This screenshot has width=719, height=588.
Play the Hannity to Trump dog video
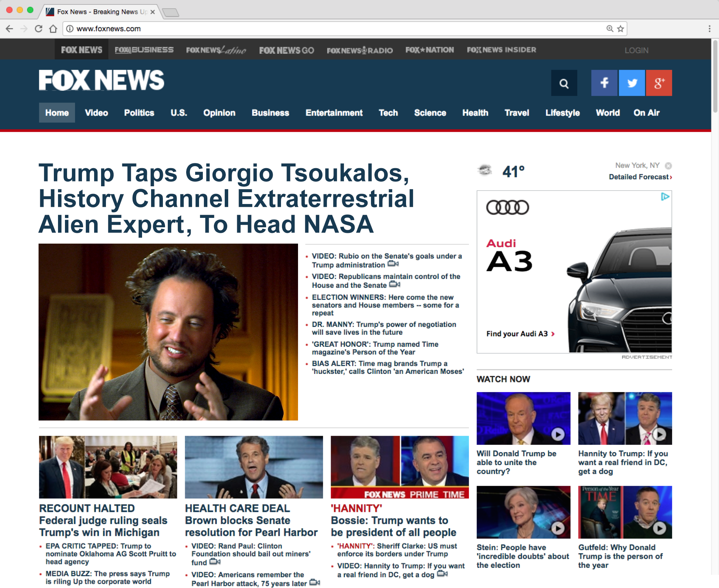(x=659, y=434)
